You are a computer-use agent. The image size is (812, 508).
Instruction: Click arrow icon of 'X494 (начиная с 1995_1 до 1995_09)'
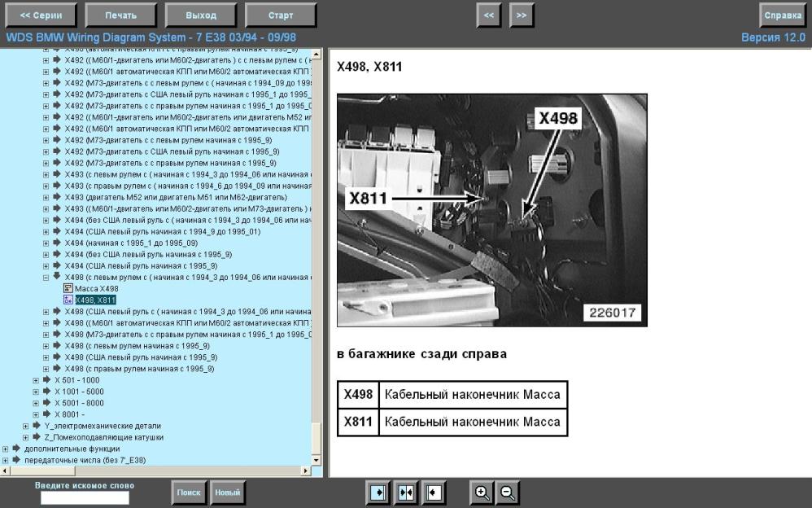click(x=57, y=242)
